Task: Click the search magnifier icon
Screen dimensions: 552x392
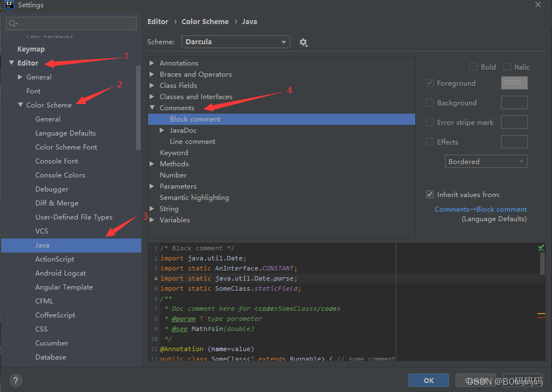Action: (13, 24)
